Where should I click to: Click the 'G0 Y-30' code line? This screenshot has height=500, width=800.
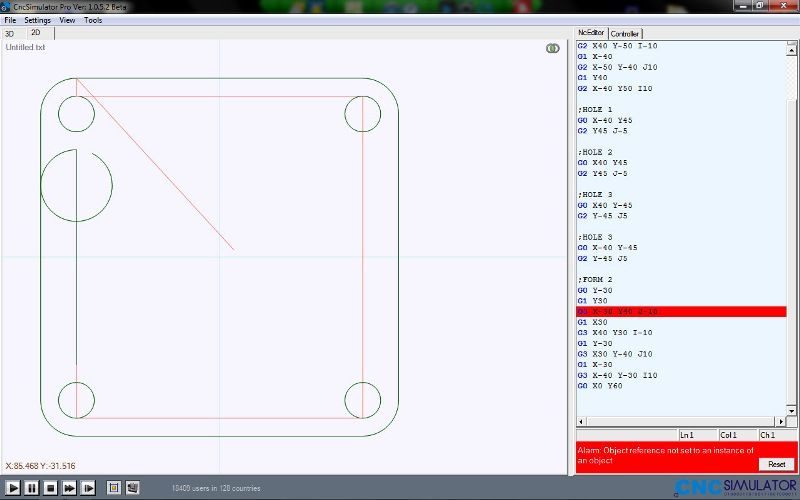pos(595,290)
